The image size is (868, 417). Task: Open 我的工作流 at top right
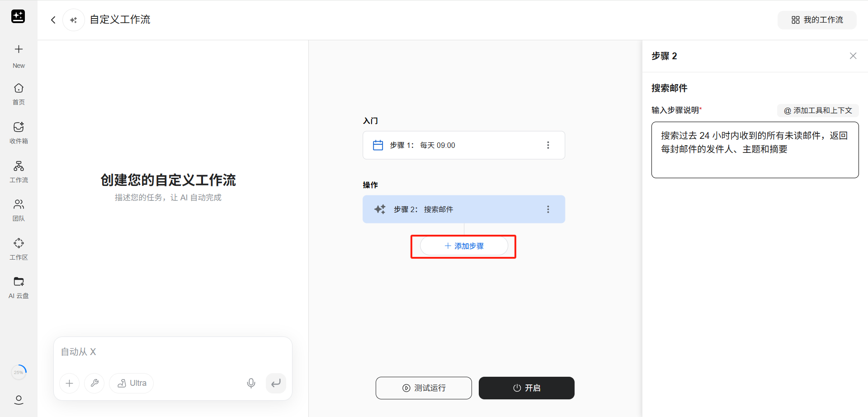click(x=817, y=20)
